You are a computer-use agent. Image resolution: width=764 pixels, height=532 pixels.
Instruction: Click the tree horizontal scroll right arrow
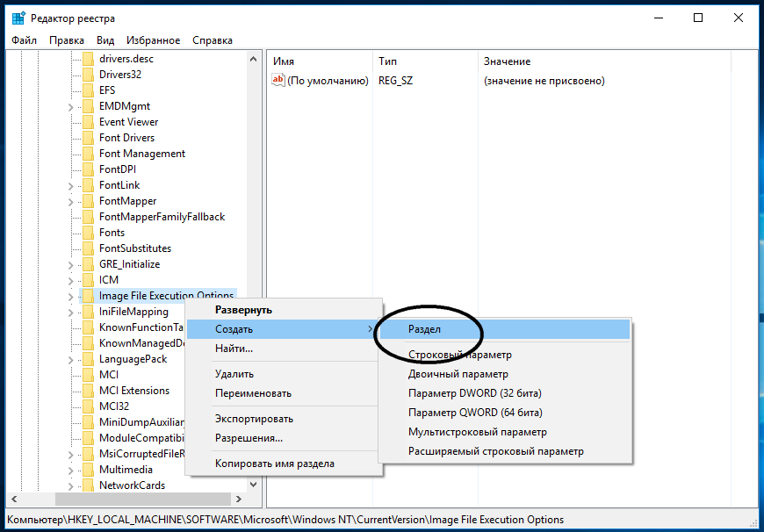click(238, 499)
